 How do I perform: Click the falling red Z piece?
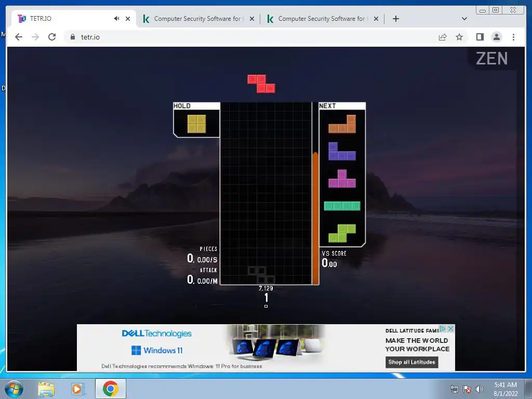pos(261,84)
